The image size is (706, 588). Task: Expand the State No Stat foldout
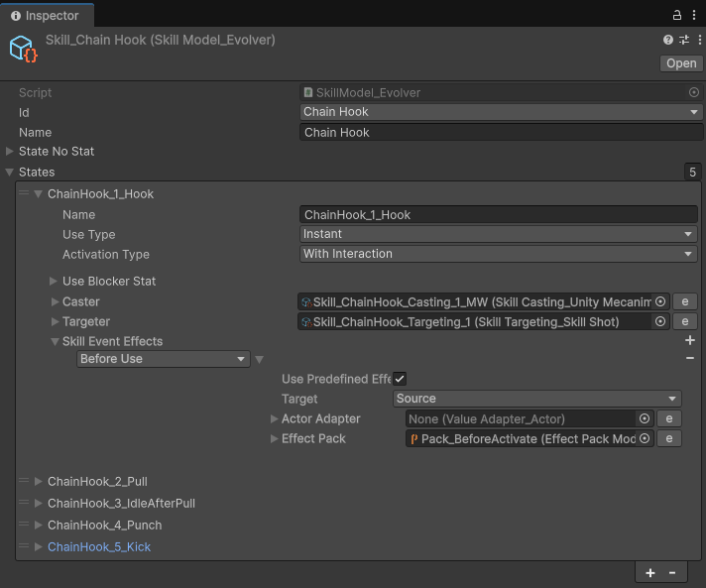point(10,152)
